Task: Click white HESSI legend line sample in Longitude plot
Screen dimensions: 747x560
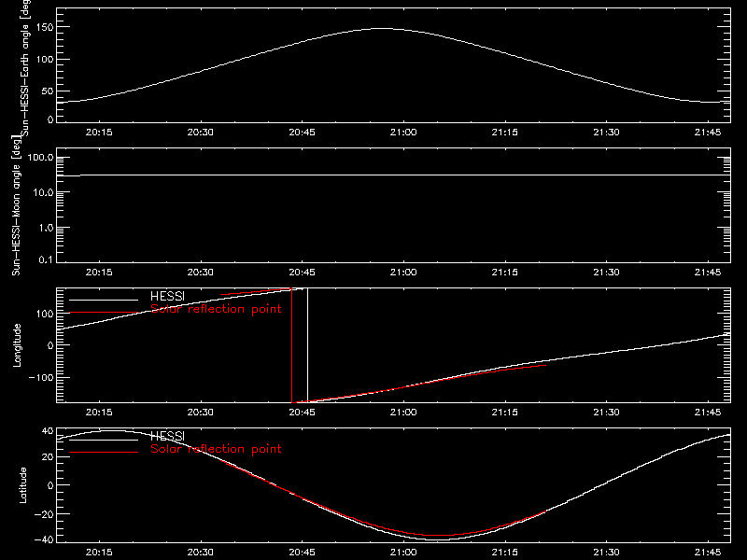Action: [104, 300]
